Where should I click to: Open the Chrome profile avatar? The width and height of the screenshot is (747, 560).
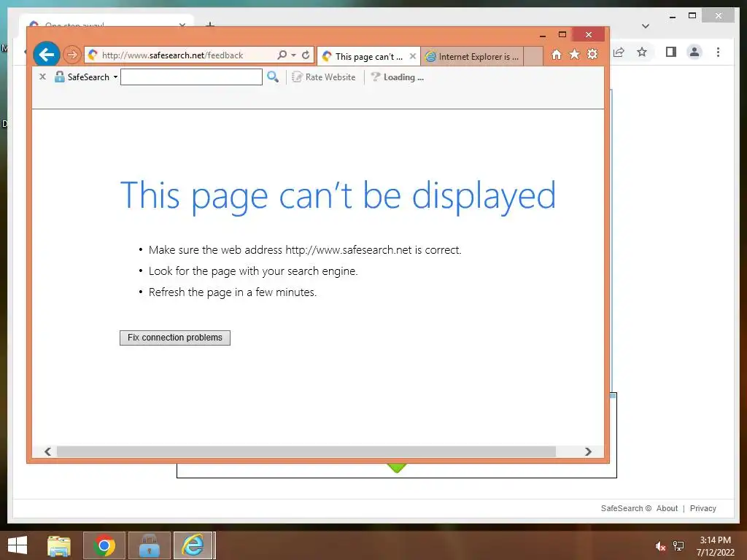point(694,52)
